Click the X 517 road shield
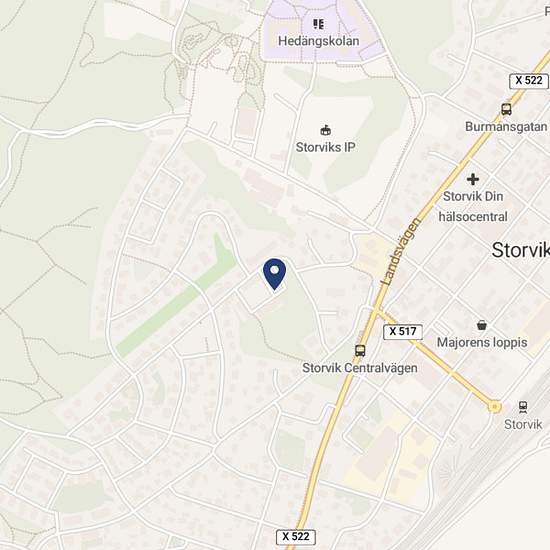The height and width of the screenshot is (550, 550). pos(403,331)
